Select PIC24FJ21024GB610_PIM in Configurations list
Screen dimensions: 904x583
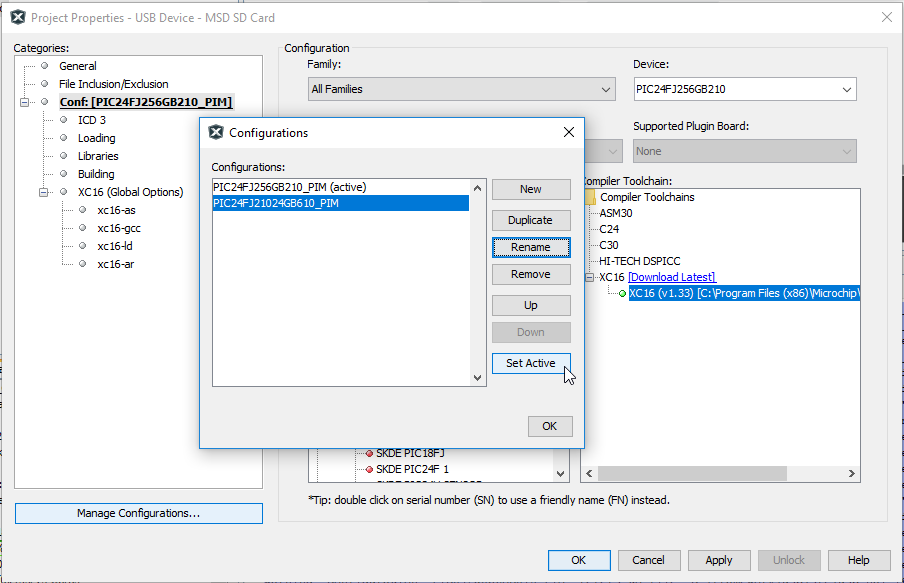pos(341,203)
